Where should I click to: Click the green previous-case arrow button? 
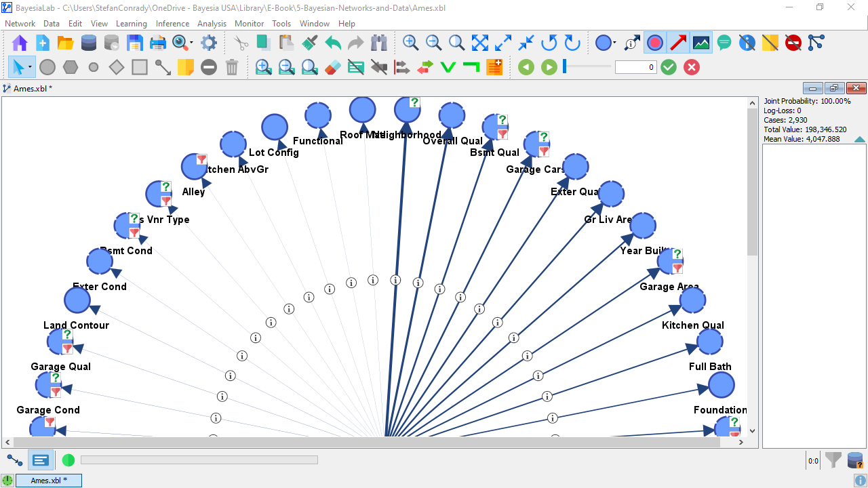pyautogui.click(x=526, y=67)
